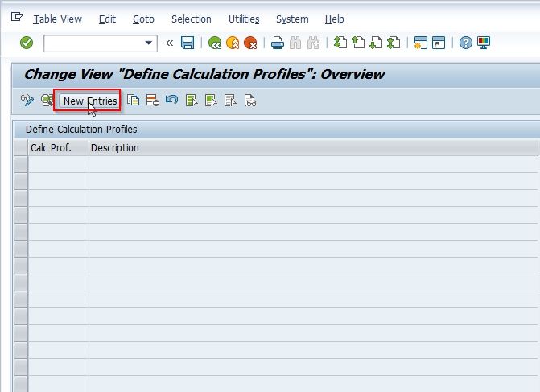
Task: Go to Next Page icon
Action: 376,43
